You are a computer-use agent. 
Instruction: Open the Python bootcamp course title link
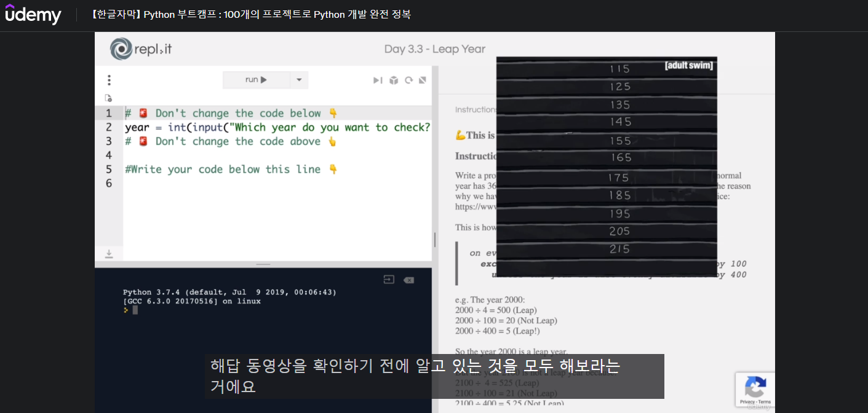click(250, 14)
